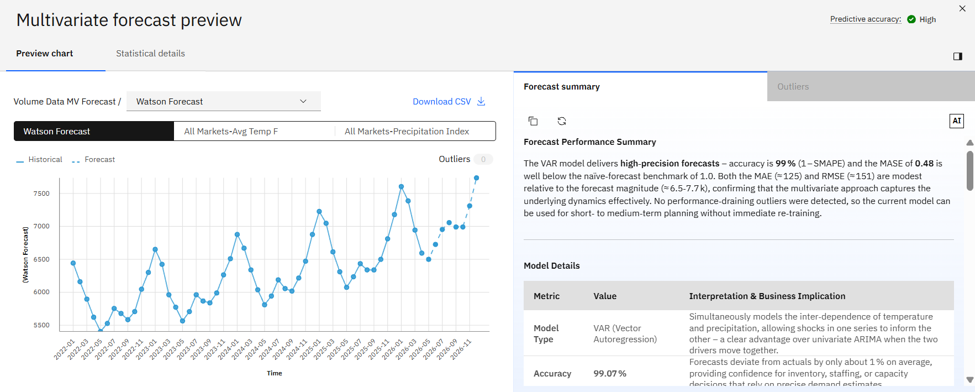The width and height of the screenshot is (975, 392).
Task: Click the AI label icon
Action: pyautogui.click(x=956, y=121)
